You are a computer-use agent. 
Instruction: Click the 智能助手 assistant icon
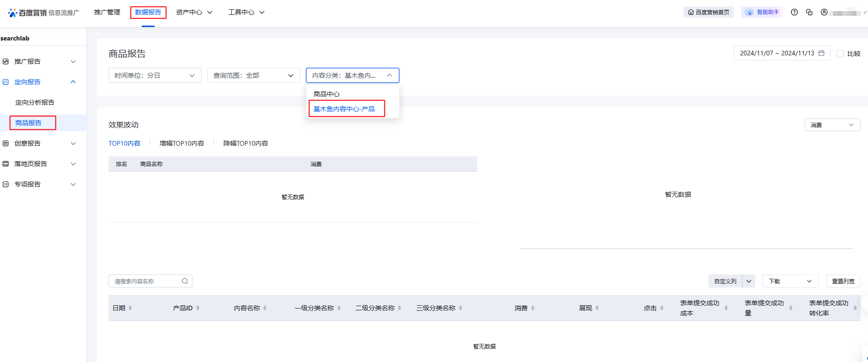(749, 13)
